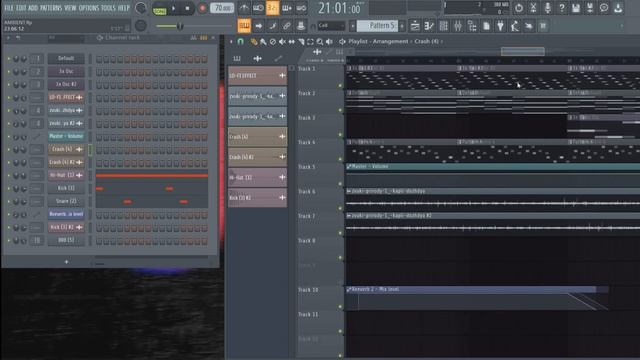
Task: Toggle mute LED for 3x Osc channel
Action: [x=8, y=72]
